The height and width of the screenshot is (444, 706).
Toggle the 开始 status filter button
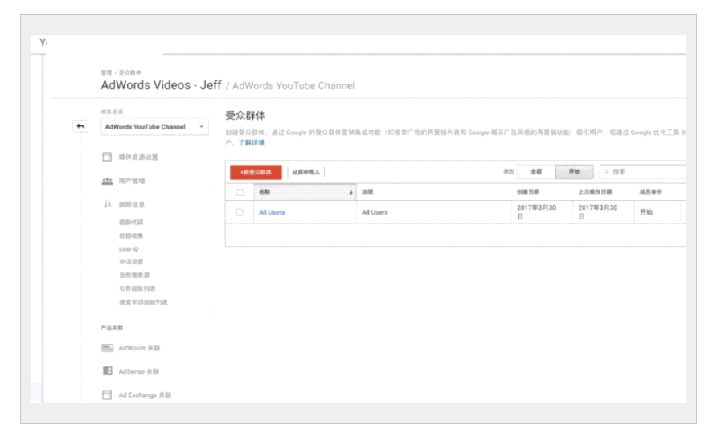(573, 172)
